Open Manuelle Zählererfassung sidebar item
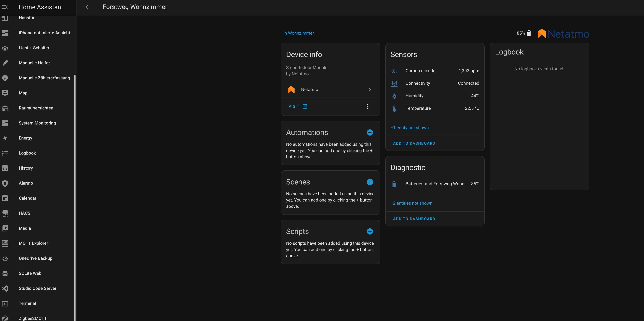644x321 pixels. tap(37, 78)
